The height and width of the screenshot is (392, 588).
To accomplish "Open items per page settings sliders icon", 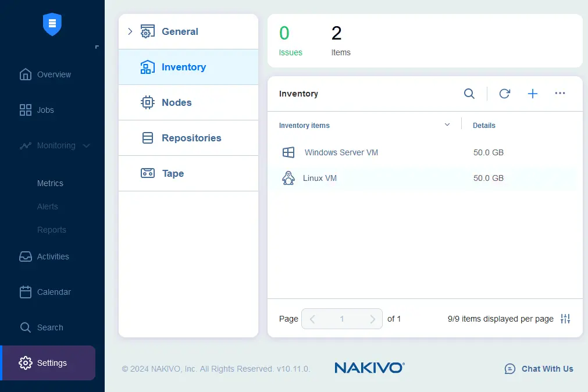I will (565, 319).
